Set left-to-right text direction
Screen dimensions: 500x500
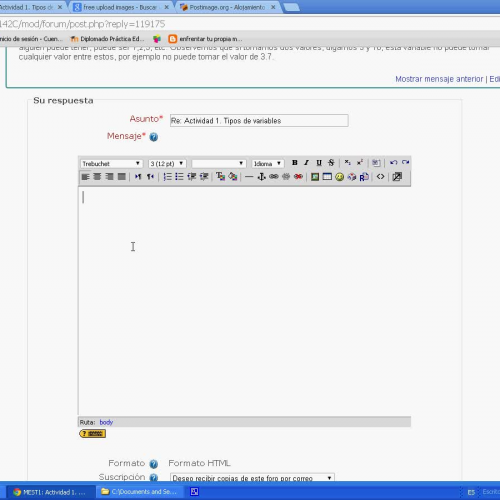(x=138, y=177)
